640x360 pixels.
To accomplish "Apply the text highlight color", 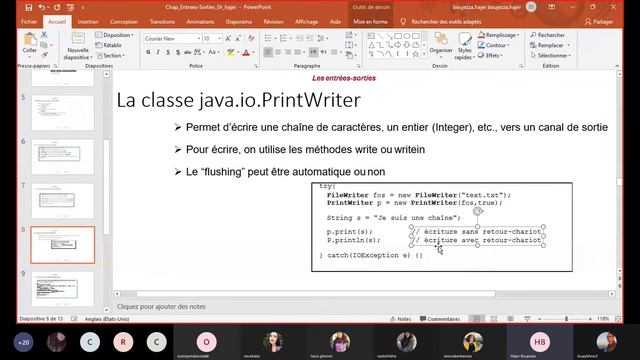I will [231, 52].
